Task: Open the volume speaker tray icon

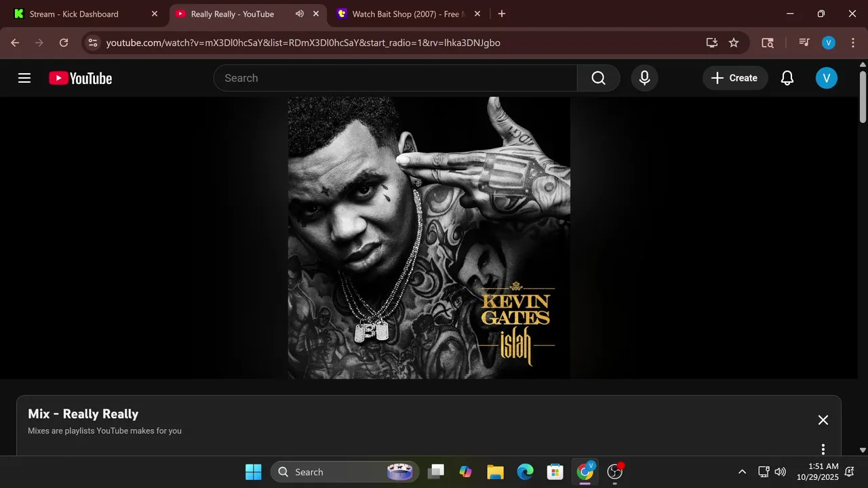Action: [x=781, y=472]
